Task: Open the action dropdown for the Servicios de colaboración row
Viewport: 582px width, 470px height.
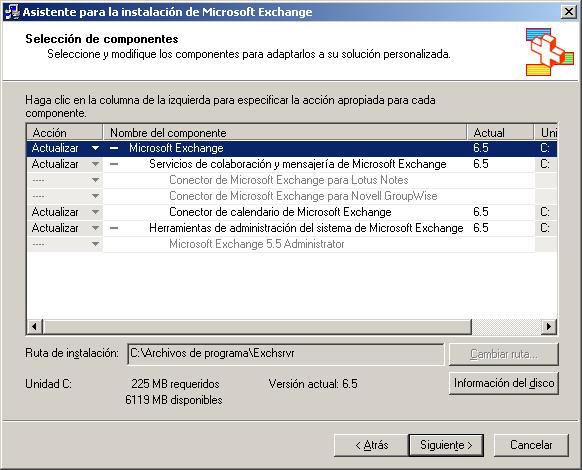Action: (x=95, y=164)
